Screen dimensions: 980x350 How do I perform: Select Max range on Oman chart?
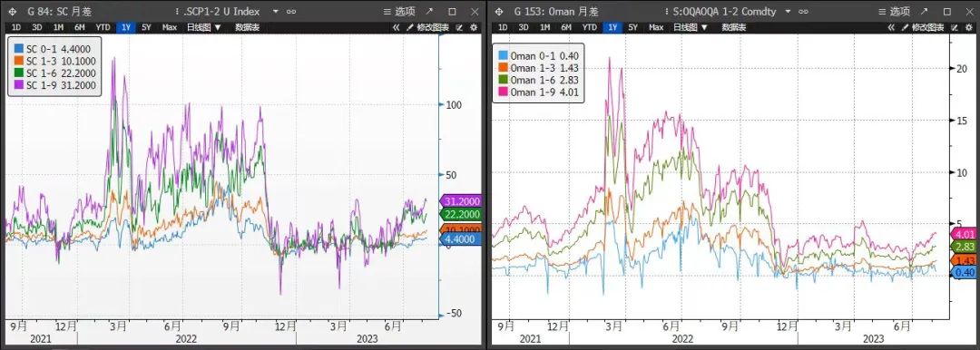click(x=656, y=27)
